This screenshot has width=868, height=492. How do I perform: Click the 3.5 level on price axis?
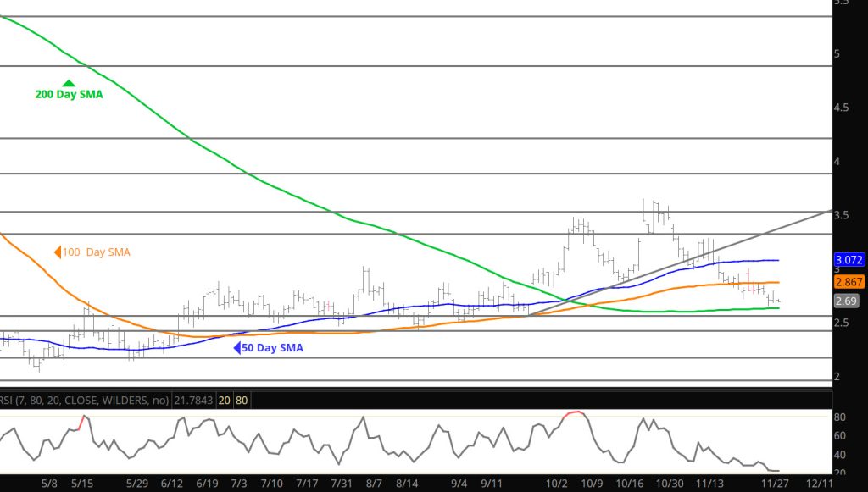click(x=842, y=215)
